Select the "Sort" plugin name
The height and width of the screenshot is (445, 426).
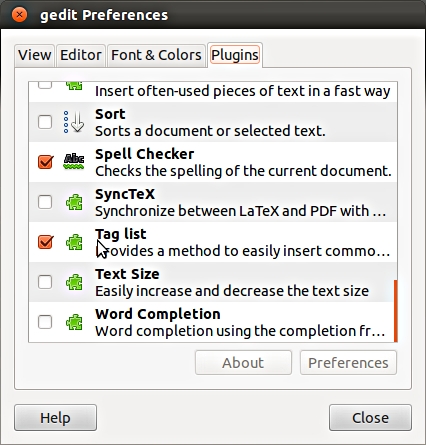point(110,114)
